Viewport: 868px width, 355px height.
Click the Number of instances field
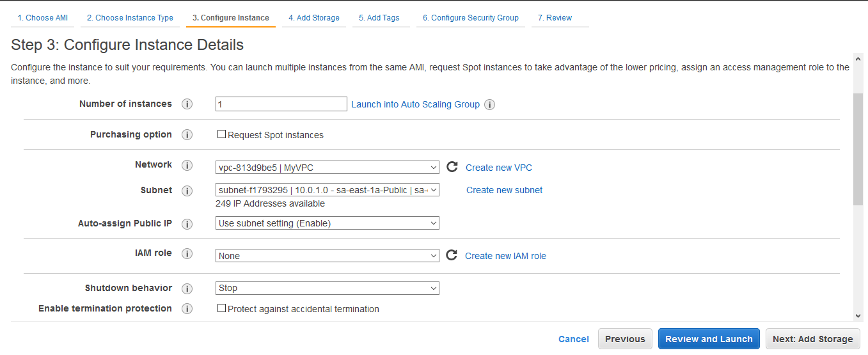tap(281, 104)
